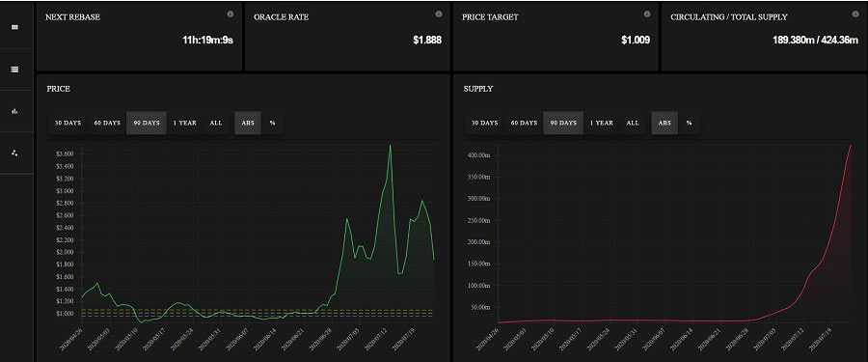
Task: Click the countdown value 11h:19m:9s
Action: [x=207, y=40]
